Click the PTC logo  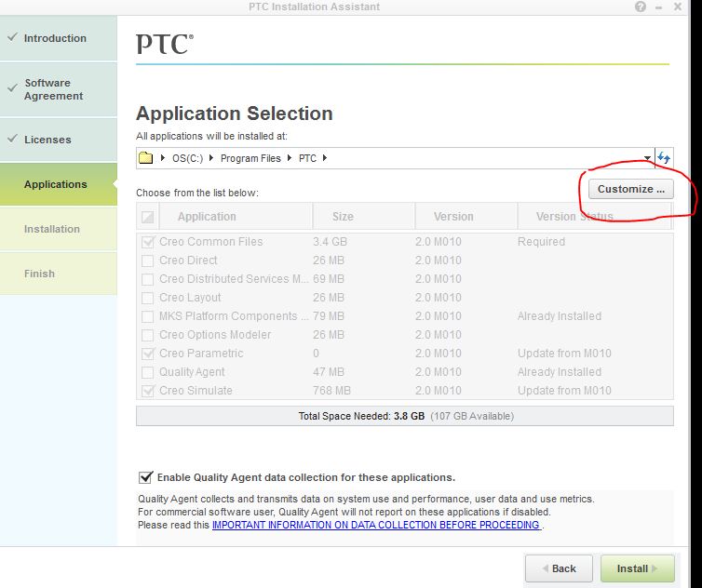165,44
